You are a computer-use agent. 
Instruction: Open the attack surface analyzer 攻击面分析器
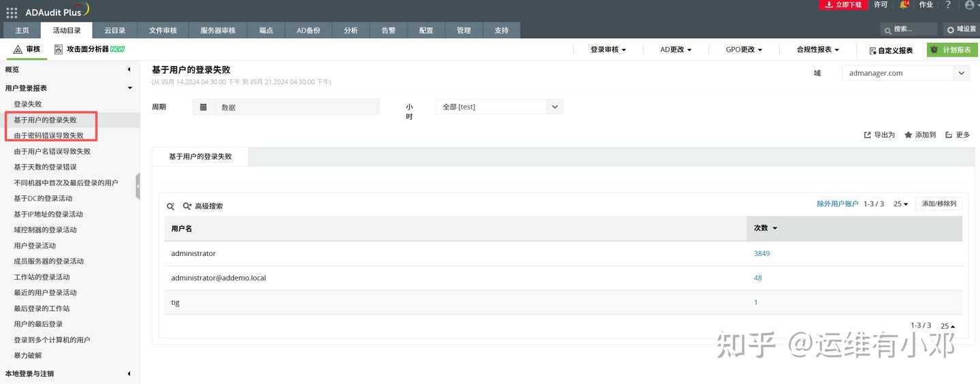click(x=89, y=49)
